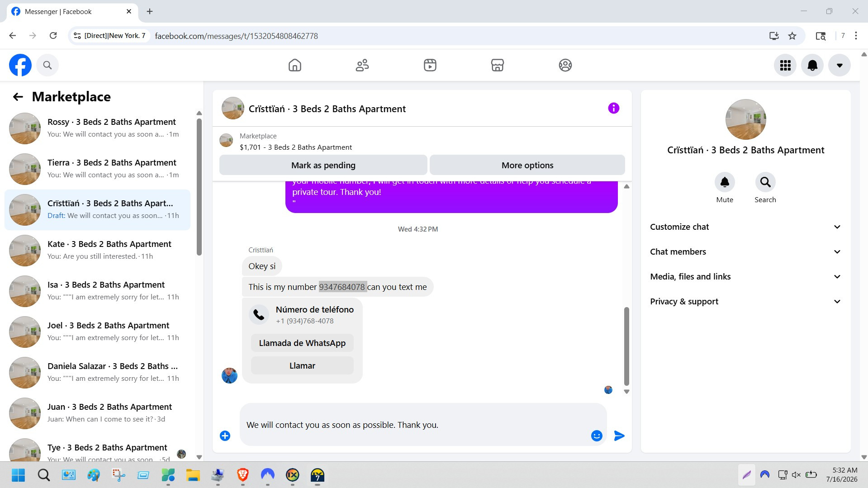Image resolution: width=868 pixels, height=488 pixels.
Task: Send the drafted message with arrow icon
Action: click(x=619, y=436)
